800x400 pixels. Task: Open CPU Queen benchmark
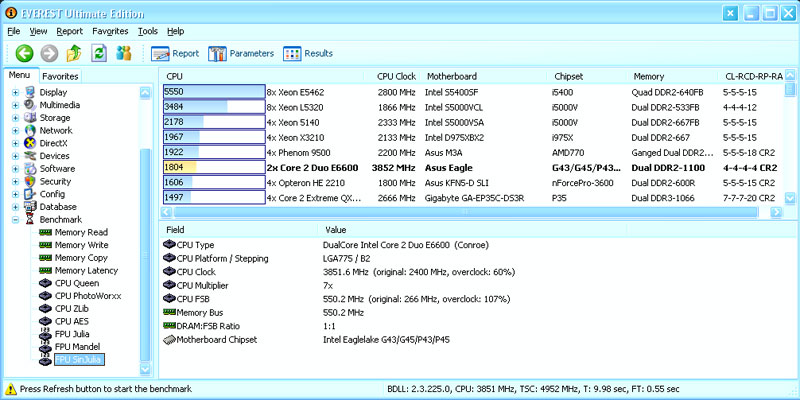tap(77, 283)
